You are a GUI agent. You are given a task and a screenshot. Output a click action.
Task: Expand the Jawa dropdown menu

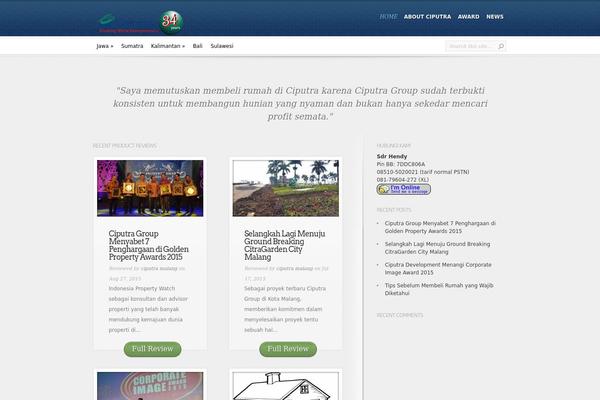[105, 46]
